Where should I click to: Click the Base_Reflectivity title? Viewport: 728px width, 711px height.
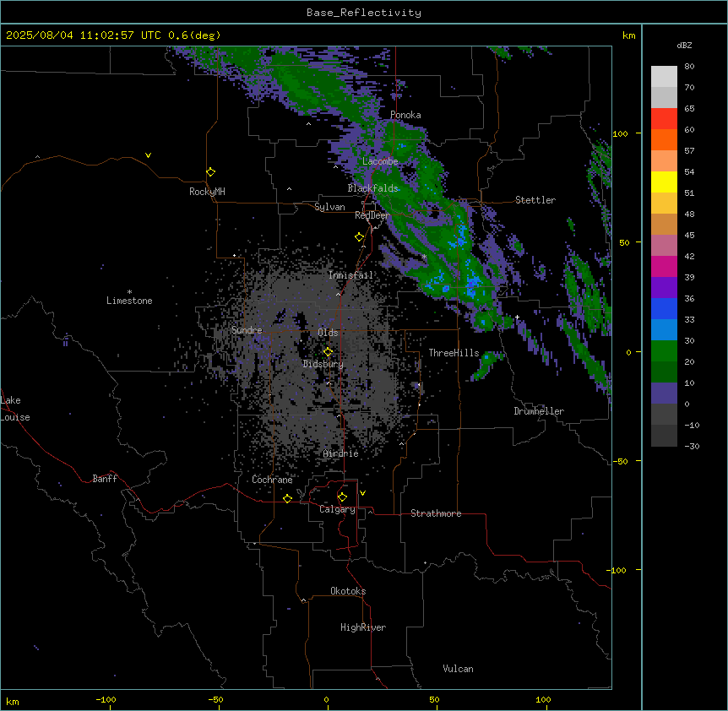point(364,13)
